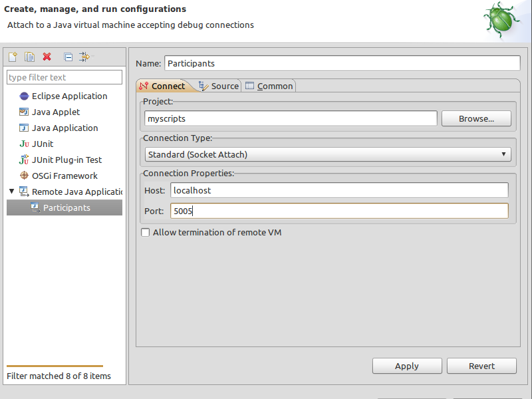Click the Java Application icon
Image resolution: width=532 pixels, height=399 pixels.
24,128
